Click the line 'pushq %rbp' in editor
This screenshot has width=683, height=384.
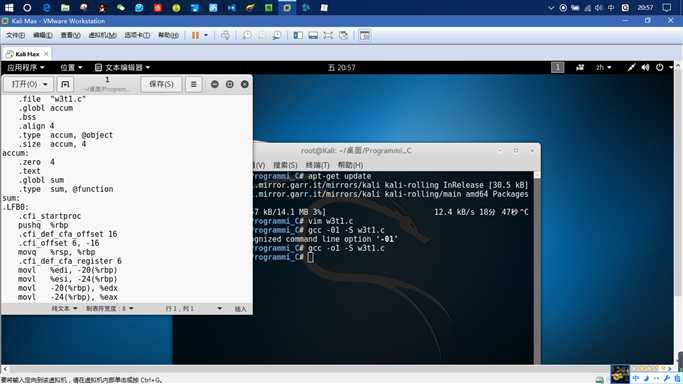coord(43,225)
